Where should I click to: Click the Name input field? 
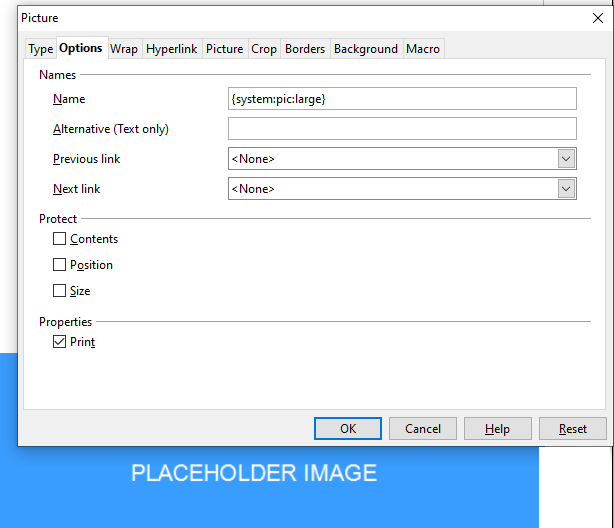tap(402, 99)
